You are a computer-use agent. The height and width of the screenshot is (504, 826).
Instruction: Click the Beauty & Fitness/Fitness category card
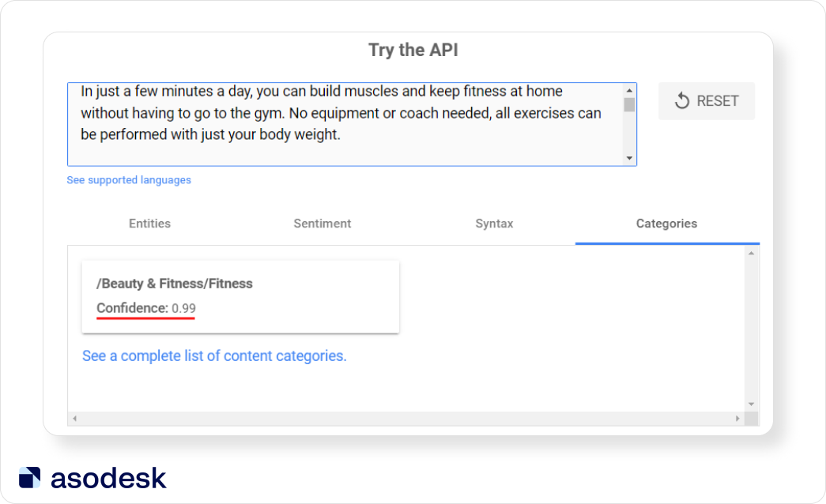coord(241,297)
